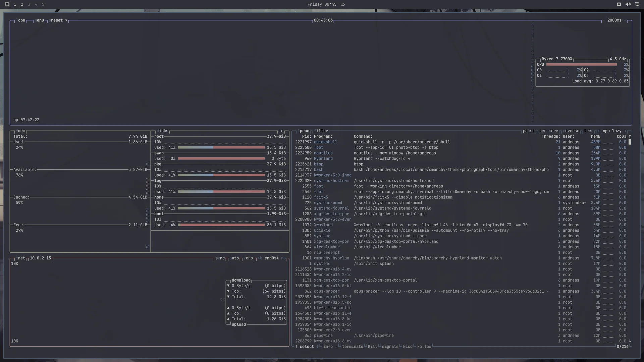Change the cpu lazy sorting selector
Screen dimensions: 644x362
coord(612,131)
